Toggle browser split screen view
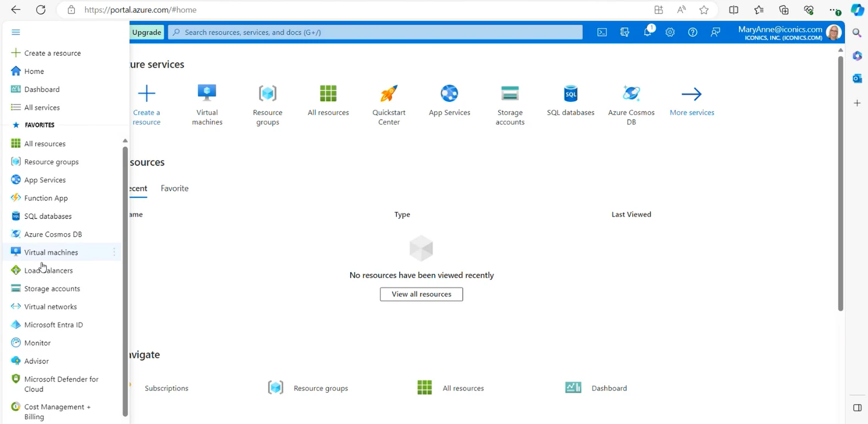Screen dimensions: 868x424 (733, 10)
